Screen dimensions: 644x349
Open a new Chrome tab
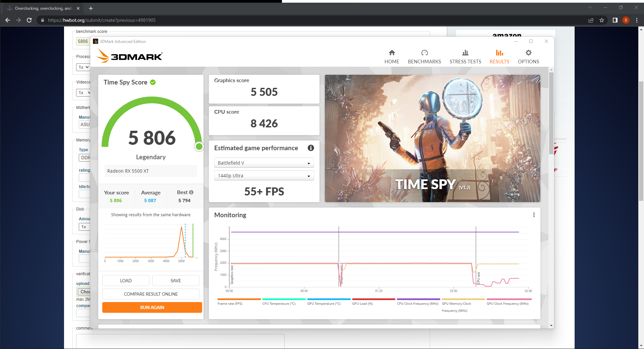91,8
